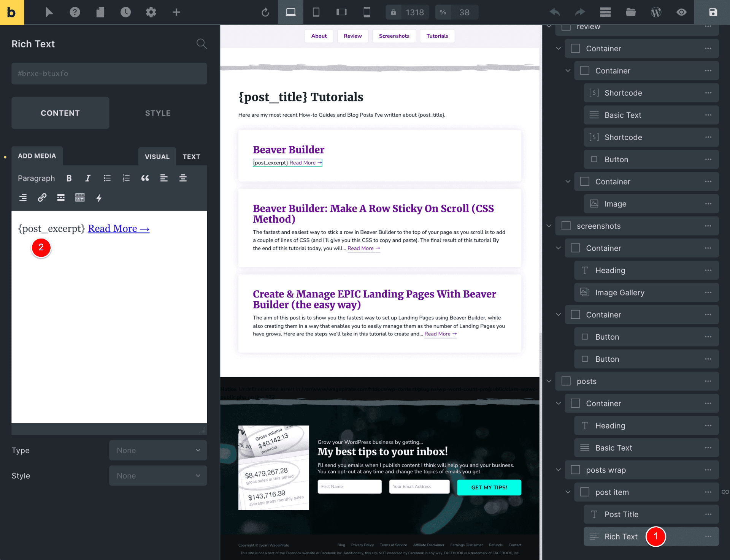
Task: Click the undo arrow icon
Action: click(555, 12)
